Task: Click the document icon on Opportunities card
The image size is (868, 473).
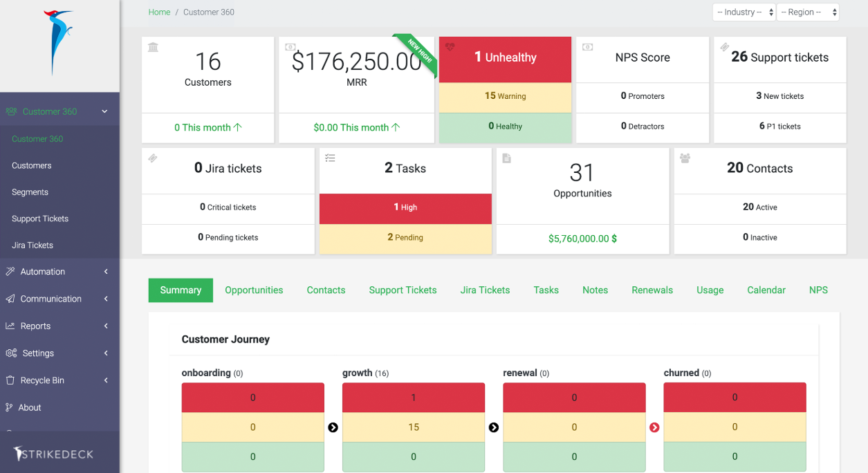Action: (x=506, y=158)
